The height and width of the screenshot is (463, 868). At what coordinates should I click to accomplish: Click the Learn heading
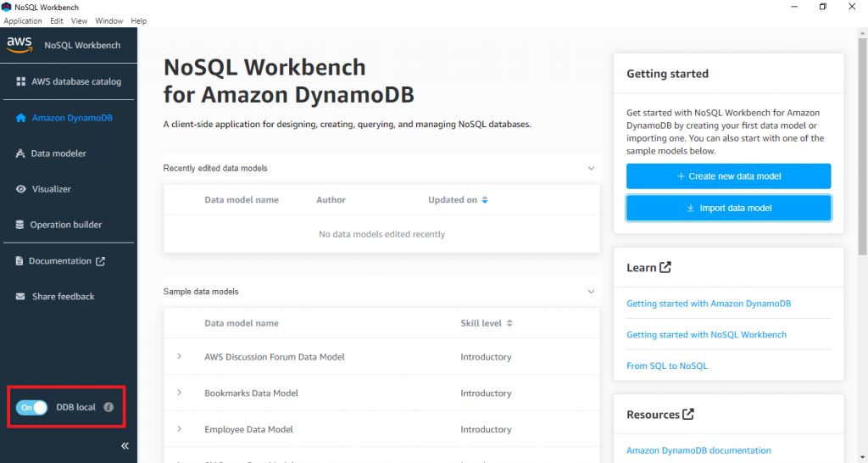(642, 267)
